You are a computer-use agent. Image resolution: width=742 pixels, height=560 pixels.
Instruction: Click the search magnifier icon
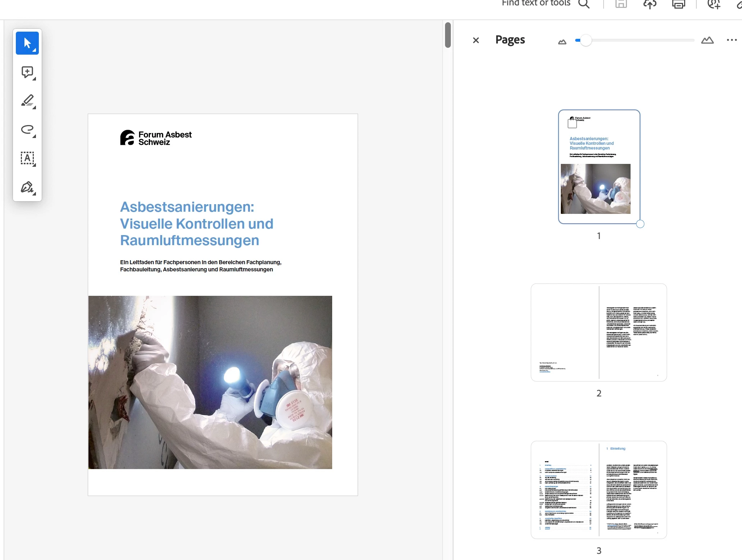[584, 4]
